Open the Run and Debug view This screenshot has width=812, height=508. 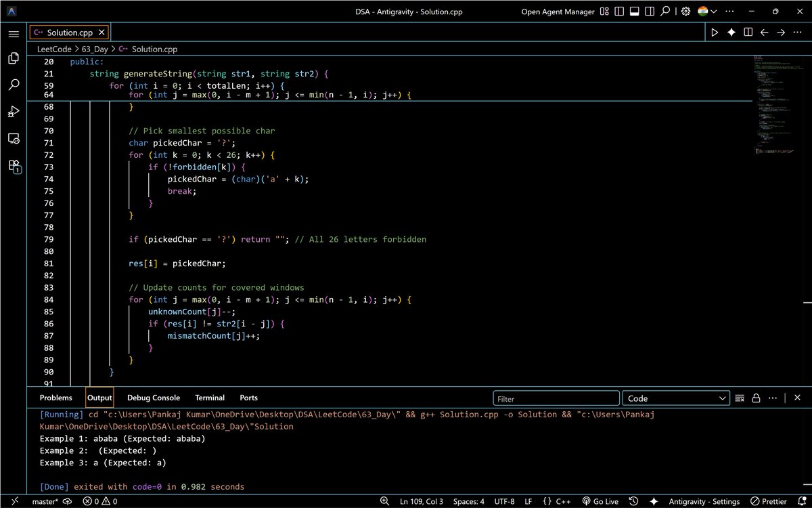click(x=14, y=111)
